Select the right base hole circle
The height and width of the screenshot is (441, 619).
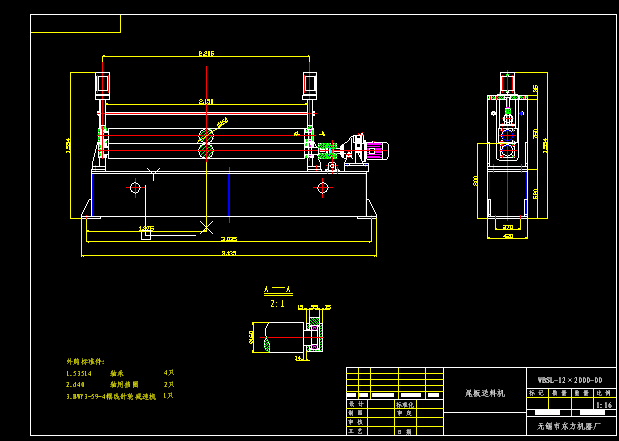pyautogui.click(x=323, y=187)
